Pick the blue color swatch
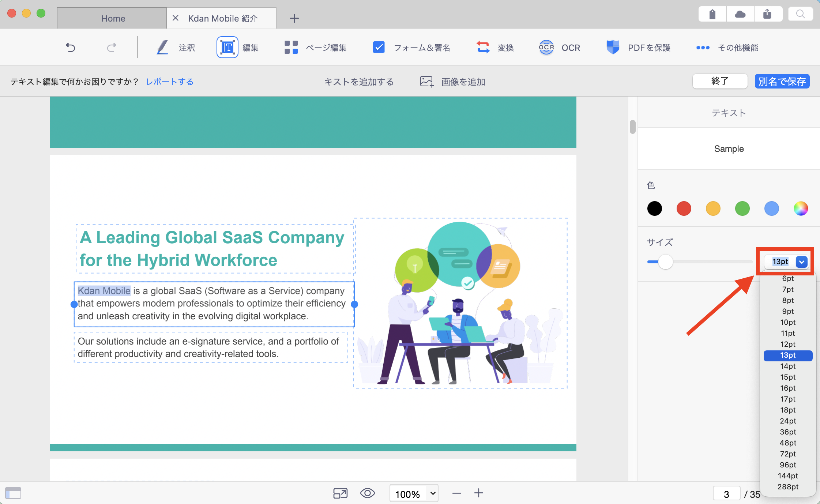 pyautogui.click(x=772, y=208)
